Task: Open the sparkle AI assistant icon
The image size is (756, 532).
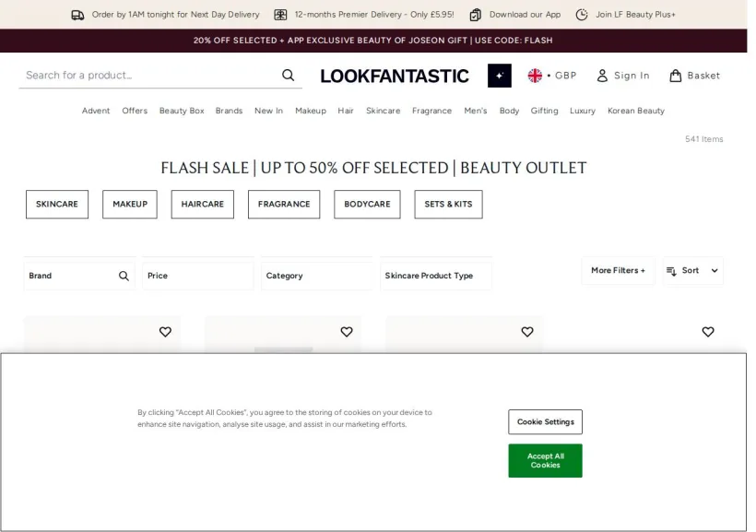Action: point(500,76)
